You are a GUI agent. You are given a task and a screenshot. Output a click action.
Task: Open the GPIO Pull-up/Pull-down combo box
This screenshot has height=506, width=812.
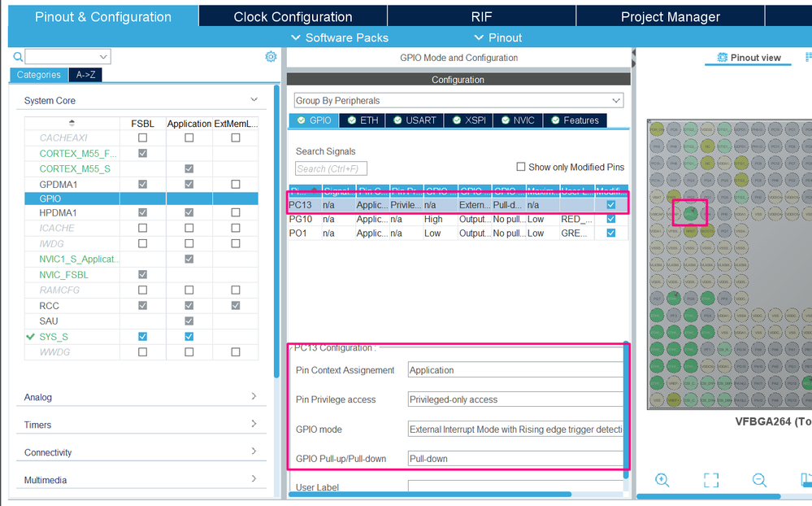coord(516,459)
